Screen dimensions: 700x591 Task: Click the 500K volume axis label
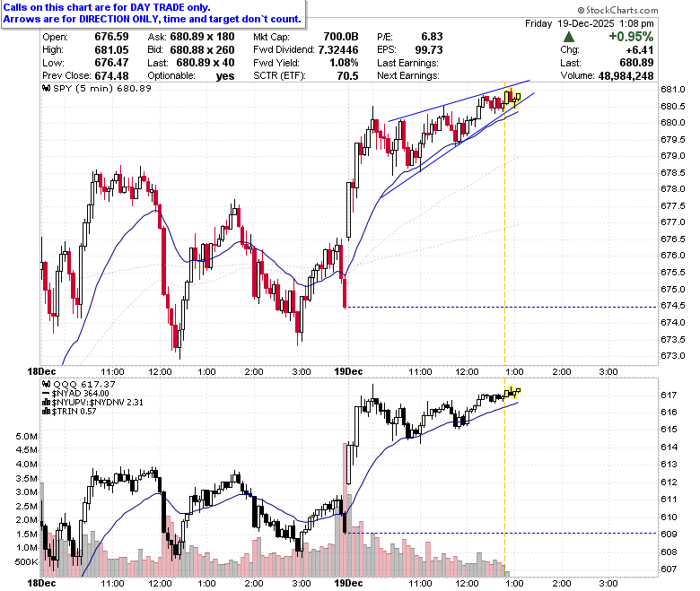pos(26,561)
